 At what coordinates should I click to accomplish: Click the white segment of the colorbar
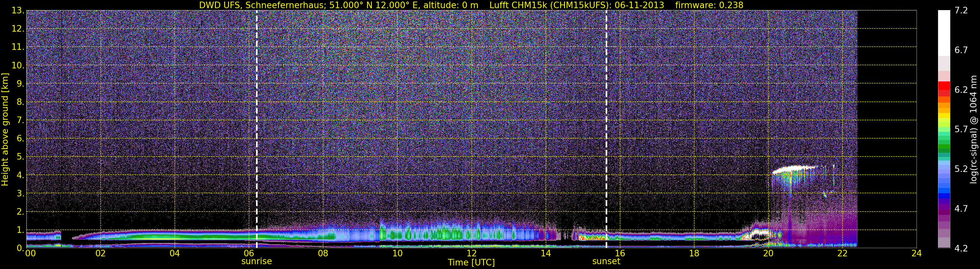(944, 33)
